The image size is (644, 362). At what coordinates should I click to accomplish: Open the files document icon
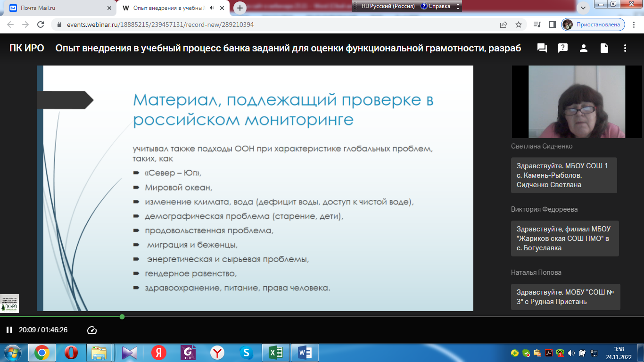click(604, 48)
